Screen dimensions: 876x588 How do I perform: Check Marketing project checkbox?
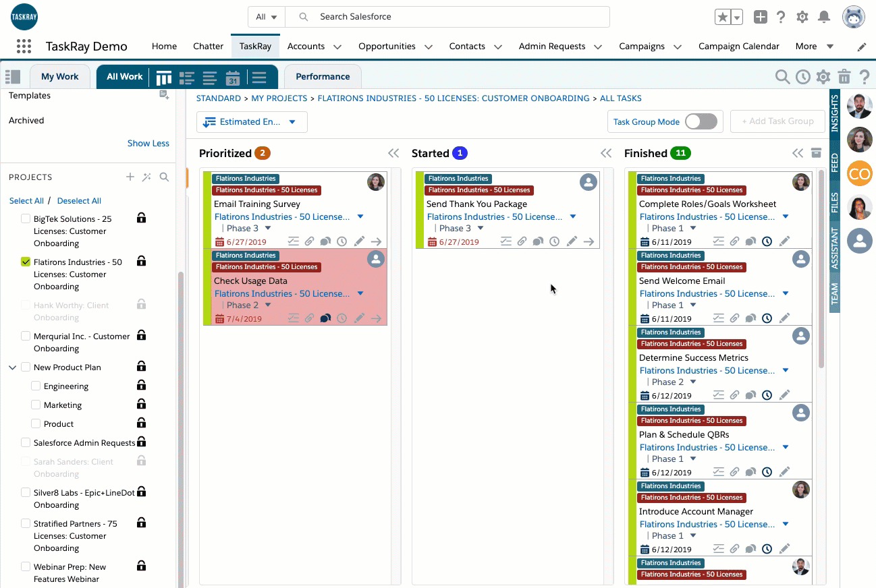pos(36,405)
